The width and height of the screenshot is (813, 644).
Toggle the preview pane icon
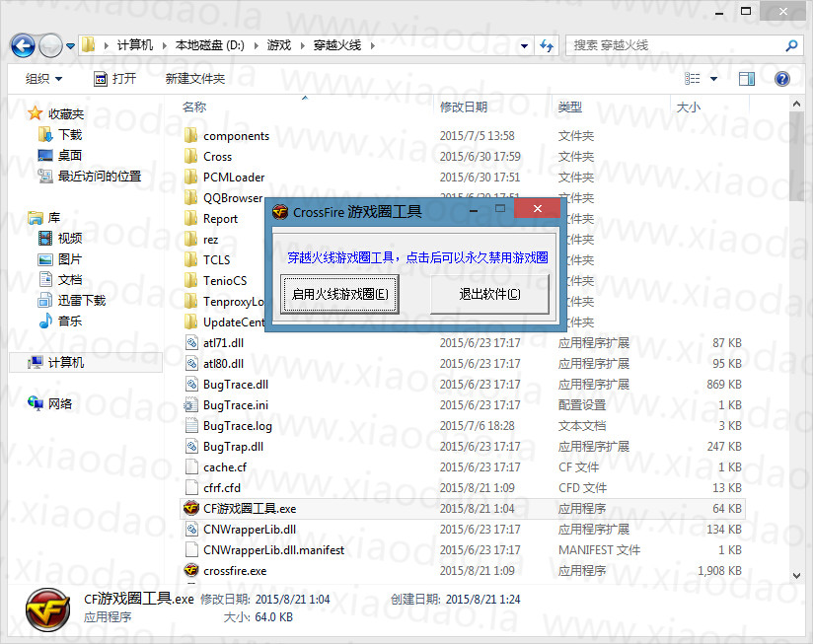pos(747,78)
